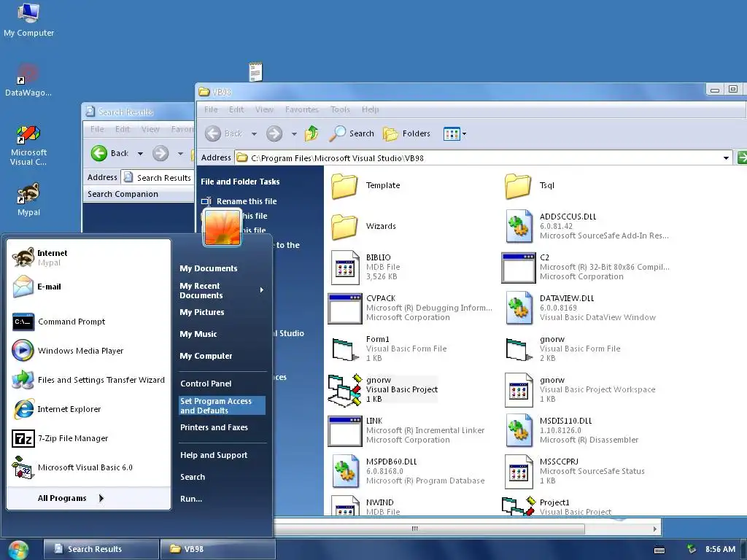
Task: Expand My Recent Documents submenu
Action: click(x=222, y=290)
